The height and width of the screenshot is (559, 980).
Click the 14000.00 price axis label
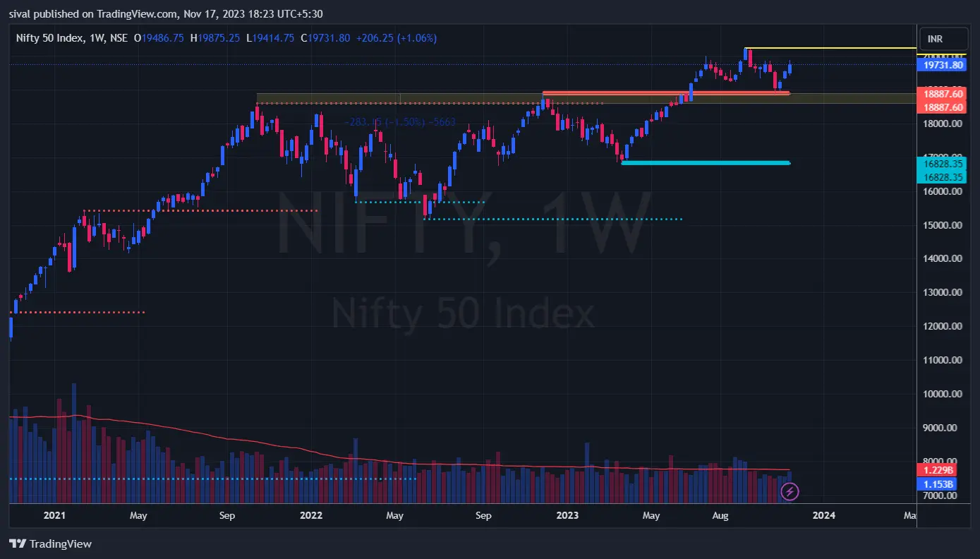coord(941,259)
